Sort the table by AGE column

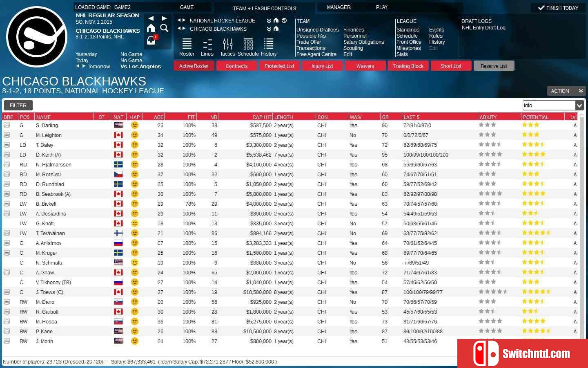[153, 117]
